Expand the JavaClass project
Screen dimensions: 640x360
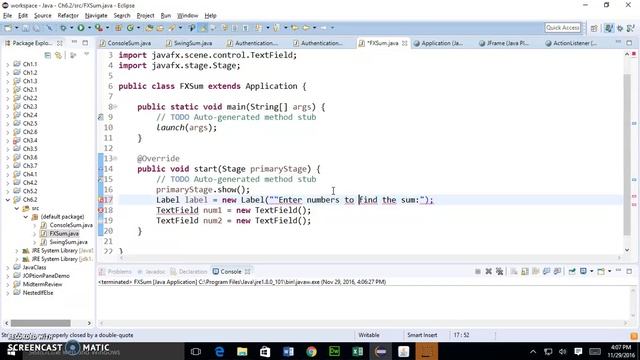tap(8, 267)
